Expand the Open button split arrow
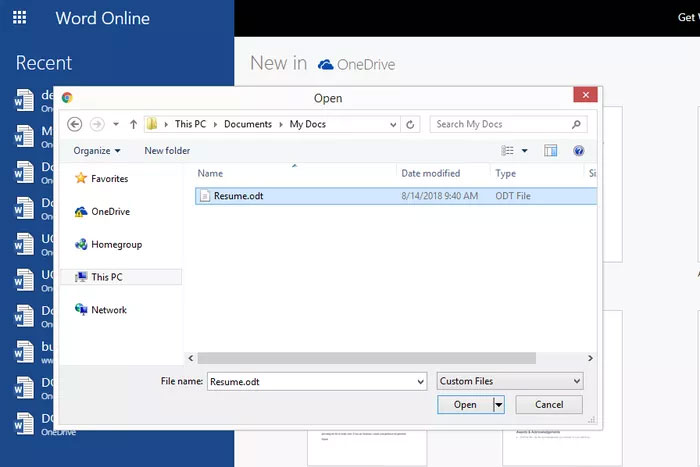The image size is (700, 467). tap(498, 405)
